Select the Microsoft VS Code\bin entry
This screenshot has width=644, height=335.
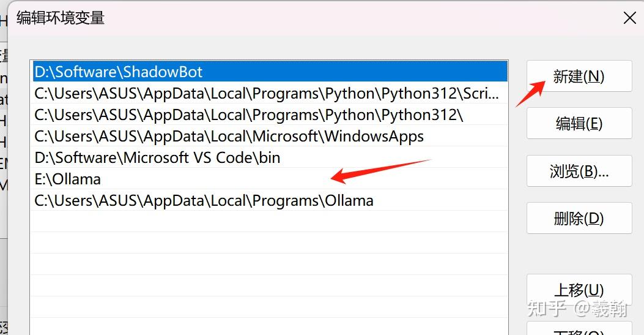click(x=270, y=157)
